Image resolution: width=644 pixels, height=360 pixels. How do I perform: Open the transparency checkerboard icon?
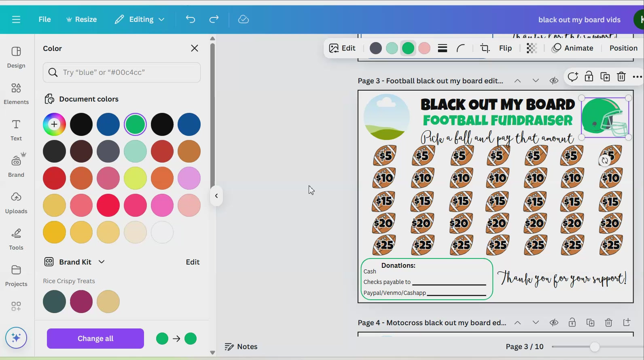point(532,48)
